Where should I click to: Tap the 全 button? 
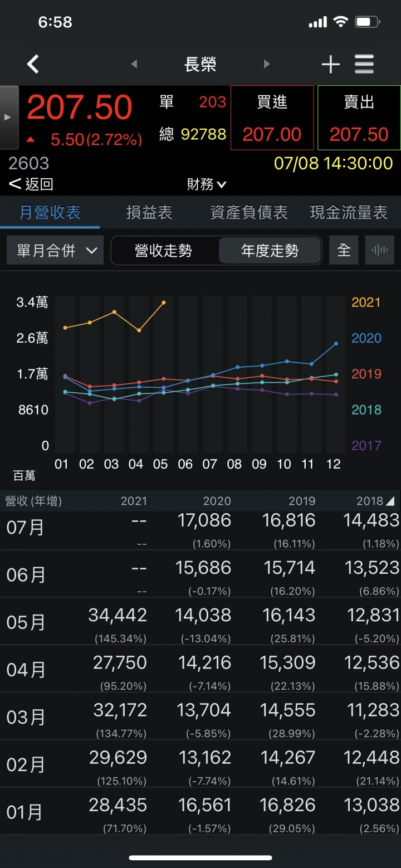[344, 250]
